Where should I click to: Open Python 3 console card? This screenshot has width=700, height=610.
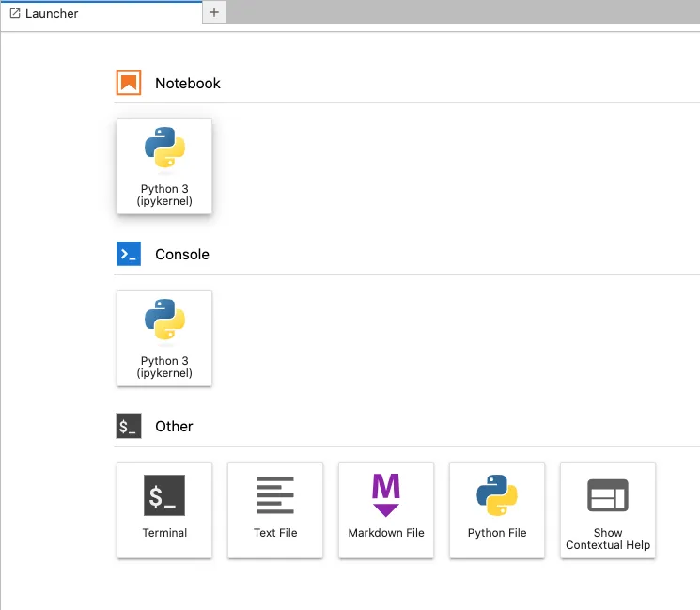(x=164, y=338)
